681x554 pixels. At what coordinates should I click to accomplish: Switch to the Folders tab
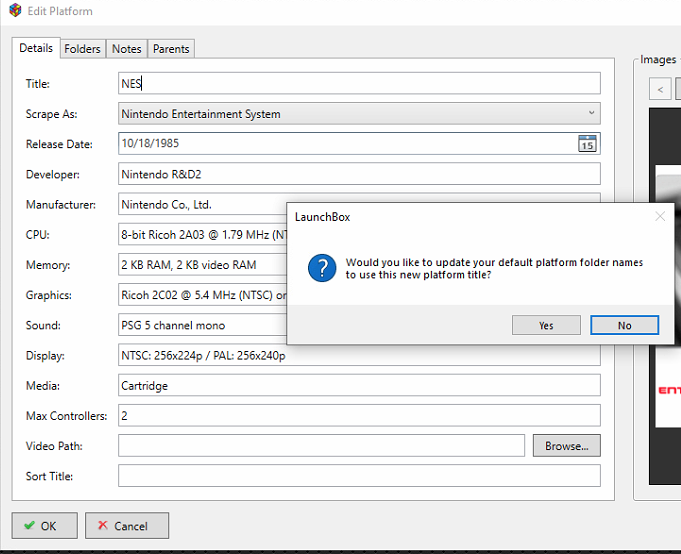click(x=82, y=49)
